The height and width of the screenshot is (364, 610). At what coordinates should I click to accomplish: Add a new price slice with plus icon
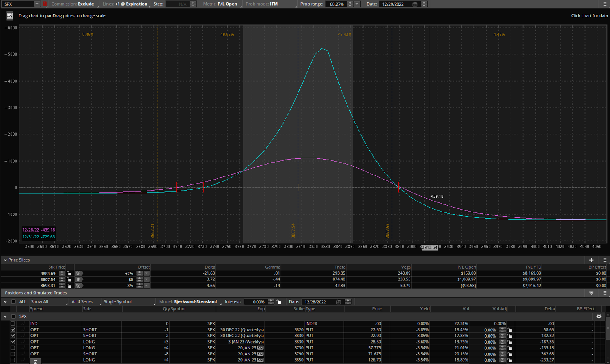[591, 260]
